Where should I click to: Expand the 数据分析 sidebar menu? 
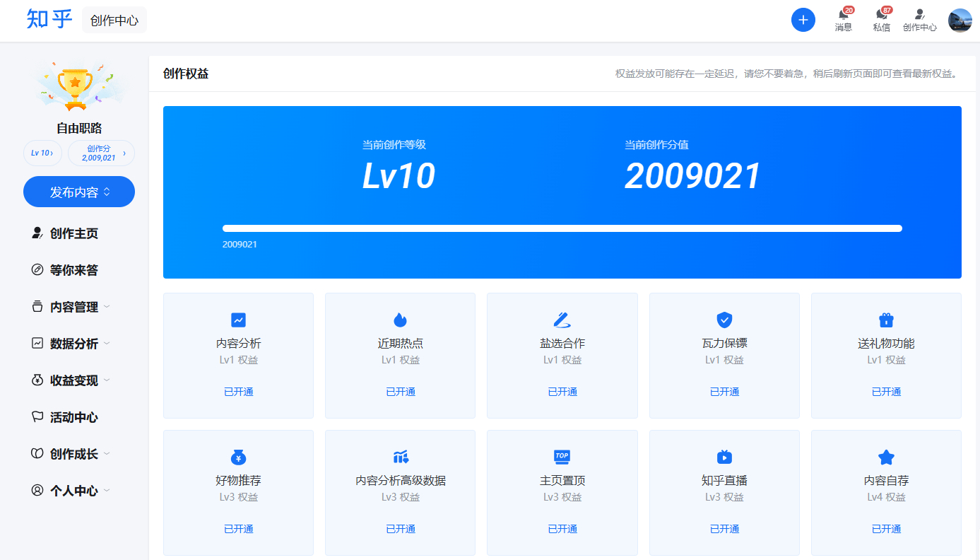[74, 344]
